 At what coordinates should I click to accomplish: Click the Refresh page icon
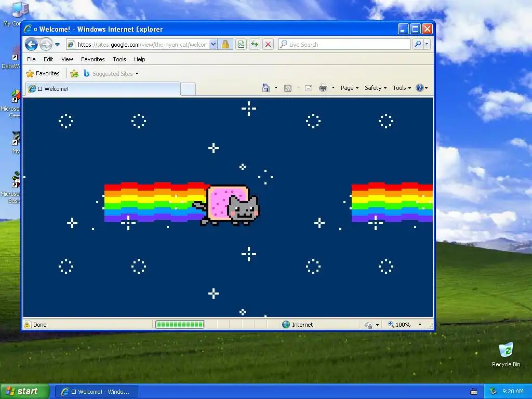[255, 45]
